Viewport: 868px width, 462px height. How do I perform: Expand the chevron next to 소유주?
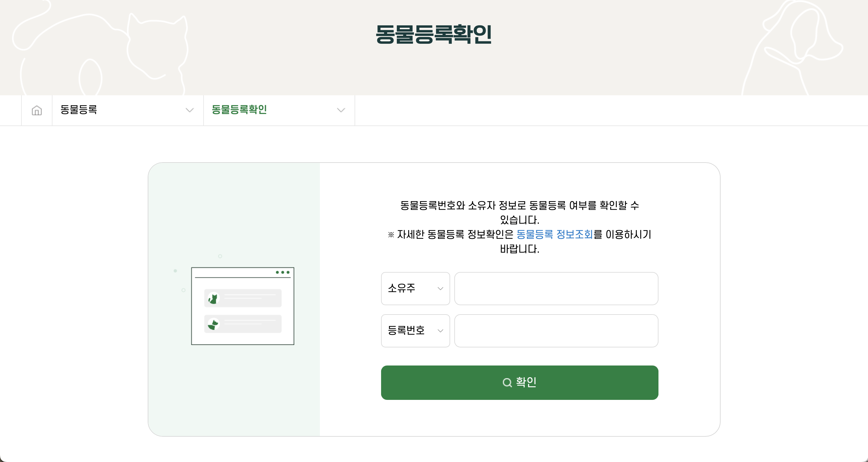point(440,289)
